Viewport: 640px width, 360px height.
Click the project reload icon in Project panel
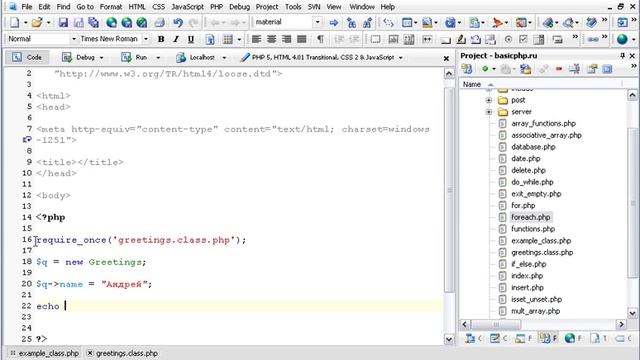pyautogui.click(x=467, y=69)
